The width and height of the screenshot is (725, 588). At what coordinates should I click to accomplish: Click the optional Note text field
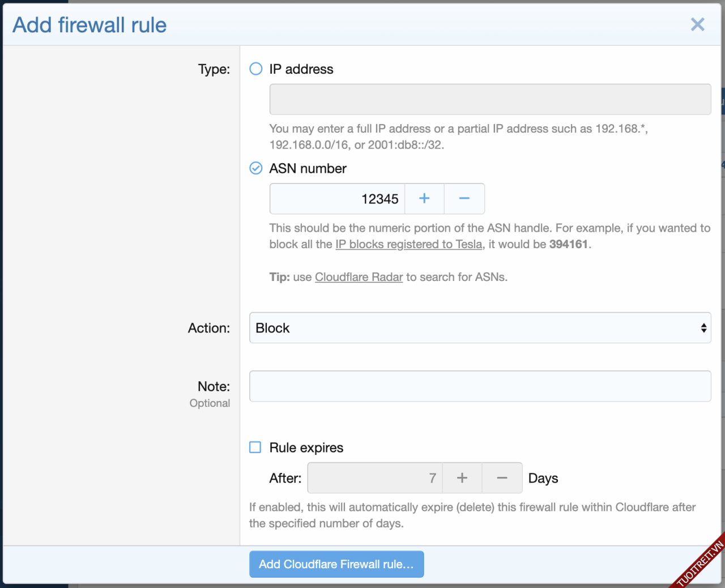[480, 386]
